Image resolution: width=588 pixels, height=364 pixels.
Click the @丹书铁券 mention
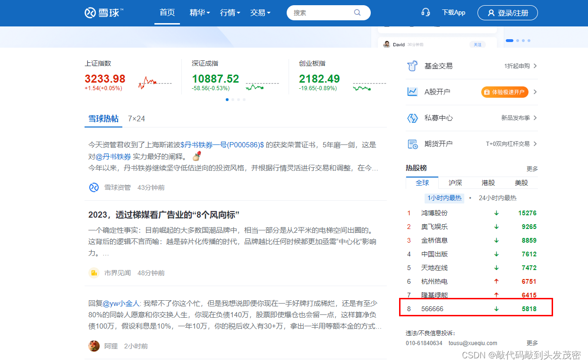113,156
